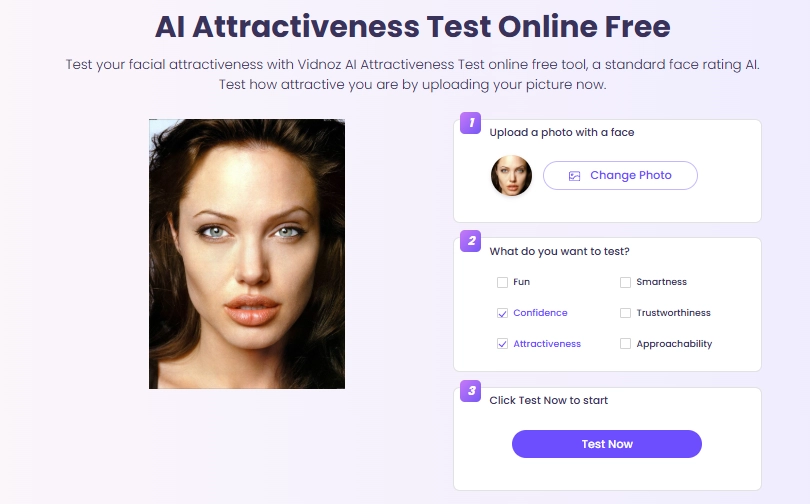Tick the Trustworthiness checkbox
This screenshot has width=810, height=504.
(x=625, y=313)
